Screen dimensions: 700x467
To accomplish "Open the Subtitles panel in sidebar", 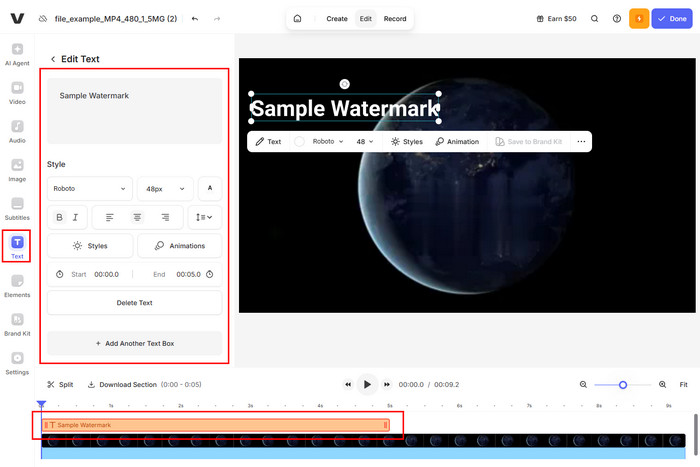I will pos(17,207).
